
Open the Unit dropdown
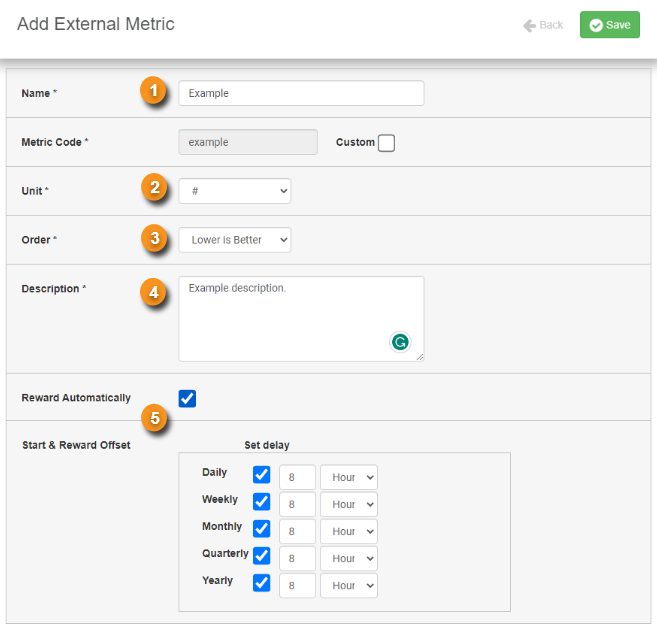tap(235, 191)
